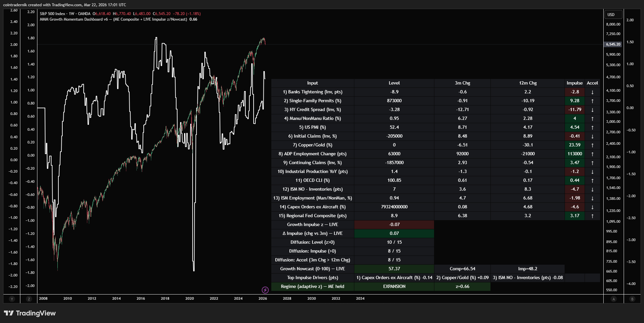Viewport: 644px width, 323px height.
Task: Click the up arrow beside Copper/Gold impulse
Action: [x=592, y=145]
